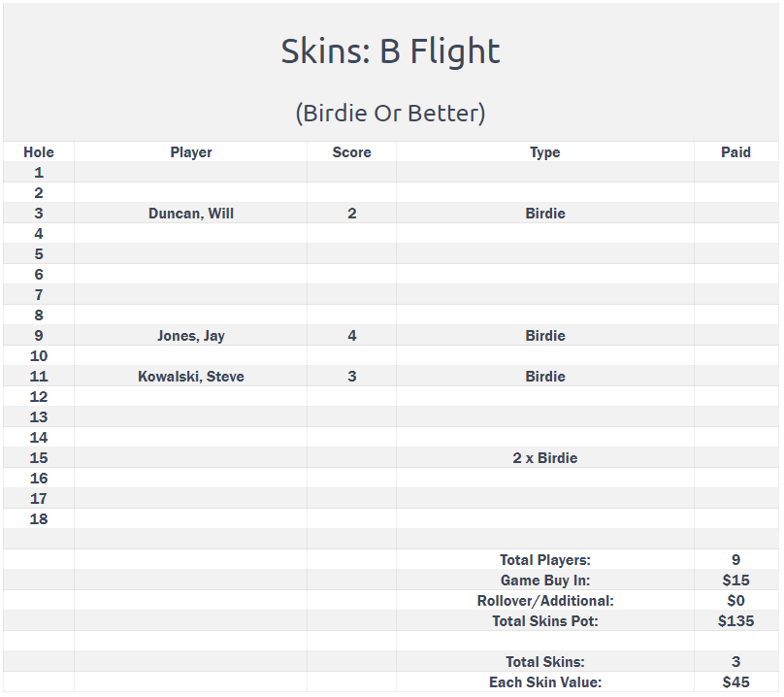
Task: Select the Birdie type for hole 11
Action: click(545, 377)
